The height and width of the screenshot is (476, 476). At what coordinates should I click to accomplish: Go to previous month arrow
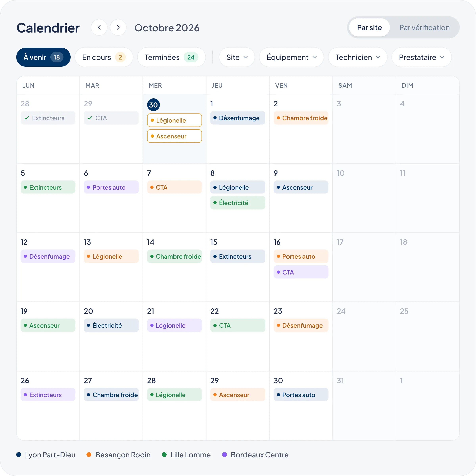pyautogui.click(x=99, y=27)
